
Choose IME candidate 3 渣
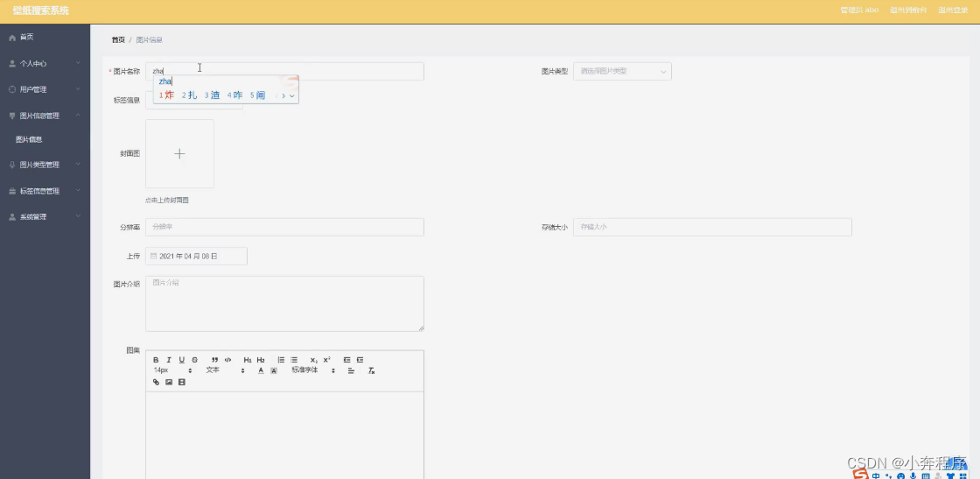pos(212,95)
